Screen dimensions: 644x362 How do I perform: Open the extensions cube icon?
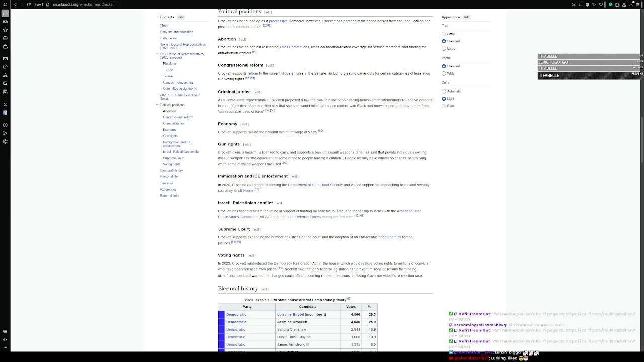pyautogui.click(x=617, y=4)
